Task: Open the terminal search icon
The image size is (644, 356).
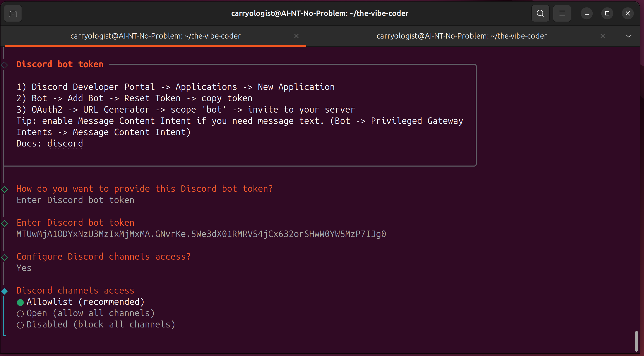Action: [x=540, y=13]
